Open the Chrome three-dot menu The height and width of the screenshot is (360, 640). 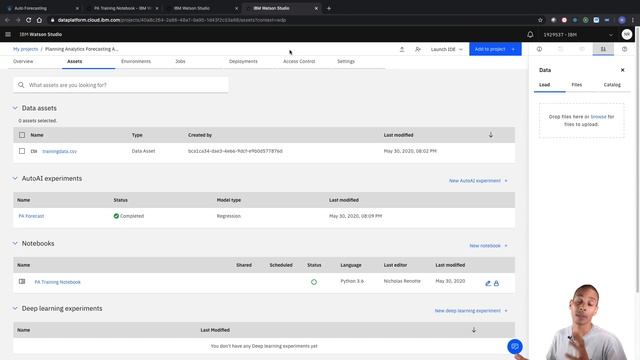pyautogui.click(x=633, y=20)
